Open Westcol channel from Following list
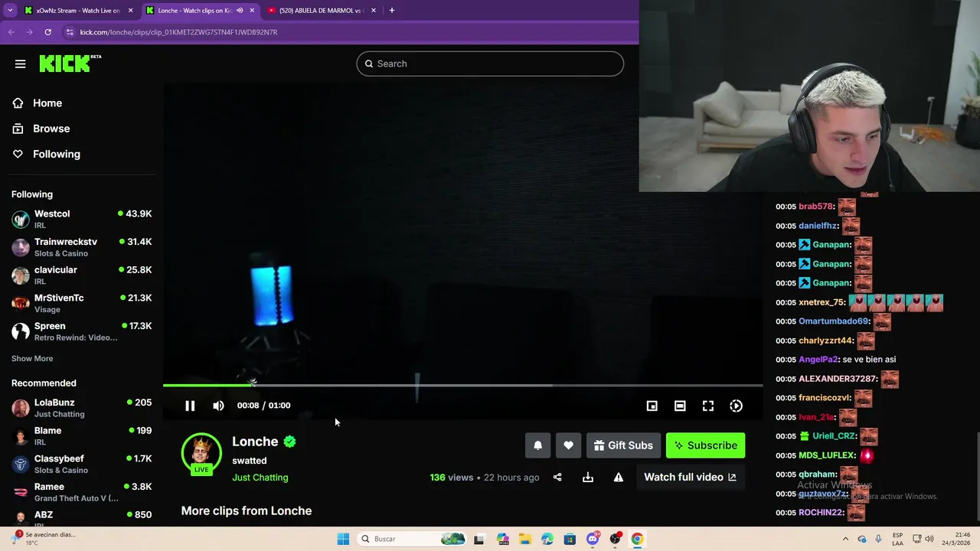 pos(81,219)
